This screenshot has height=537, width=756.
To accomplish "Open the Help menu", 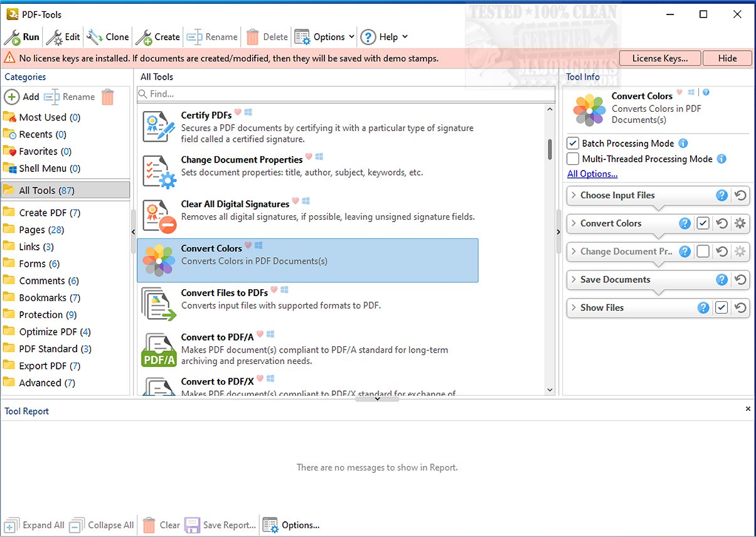I will [384, 37].
